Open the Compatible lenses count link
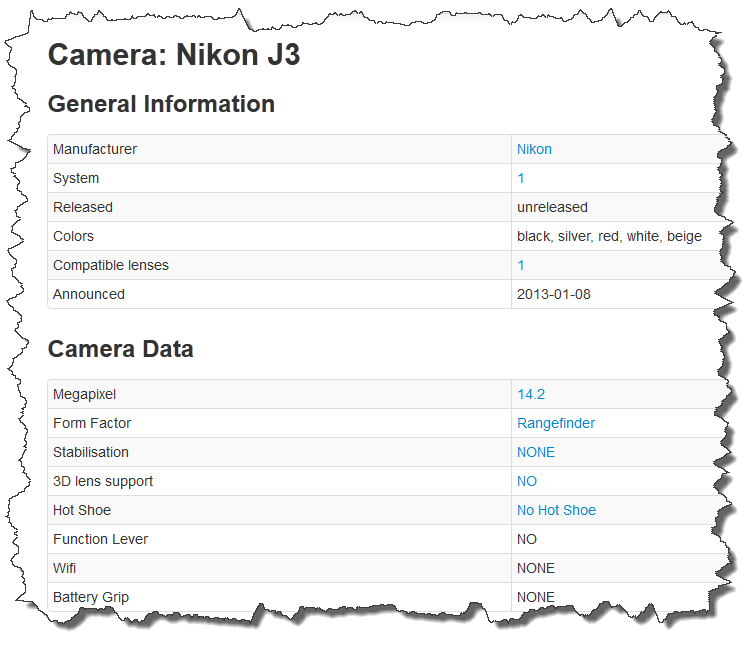The height and width of the screenshot is (648, 756). click(x=521, y=265)
